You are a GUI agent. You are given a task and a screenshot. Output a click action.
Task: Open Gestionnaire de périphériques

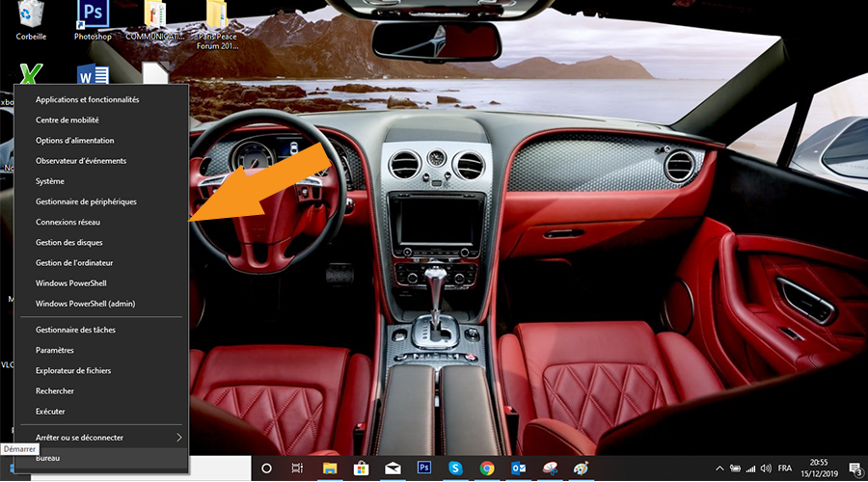[101, 202]
